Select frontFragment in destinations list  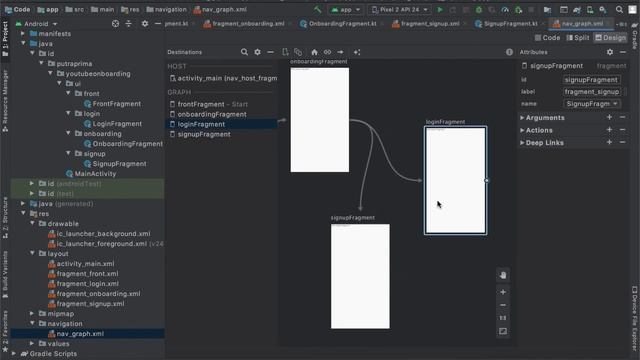pos(222,104)
